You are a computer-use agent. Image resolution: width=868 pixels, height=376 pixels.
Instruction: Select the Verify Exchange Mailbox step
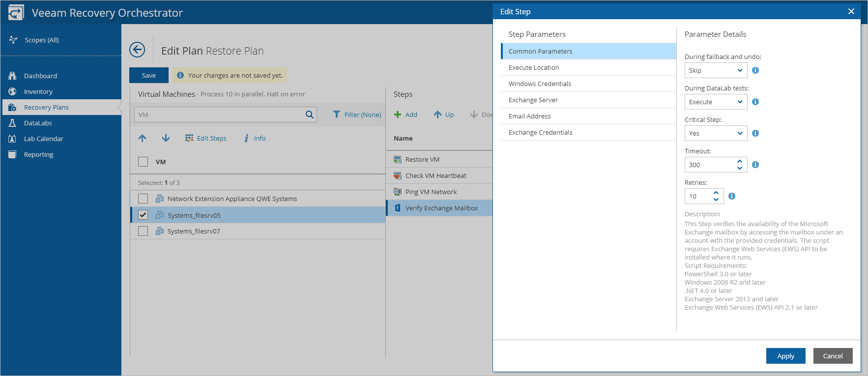click(439, 208)
